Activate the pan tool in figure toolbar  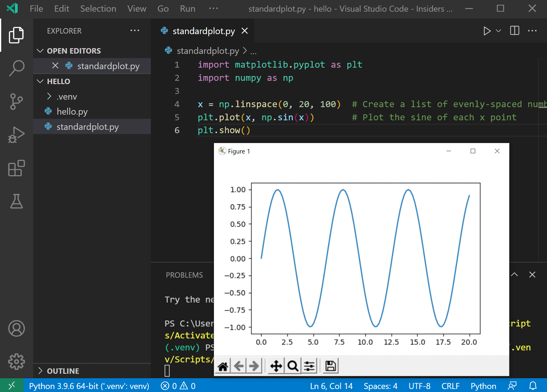coord(276,365)
